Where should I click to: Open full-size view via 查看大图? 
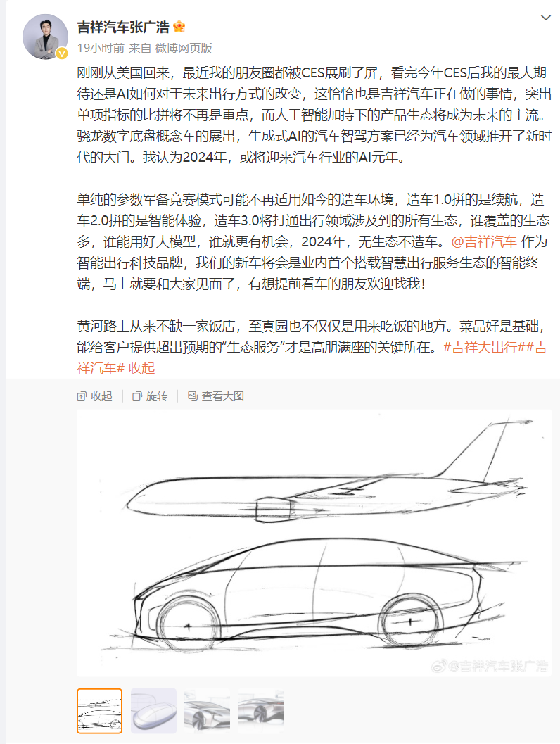(216, 396)
